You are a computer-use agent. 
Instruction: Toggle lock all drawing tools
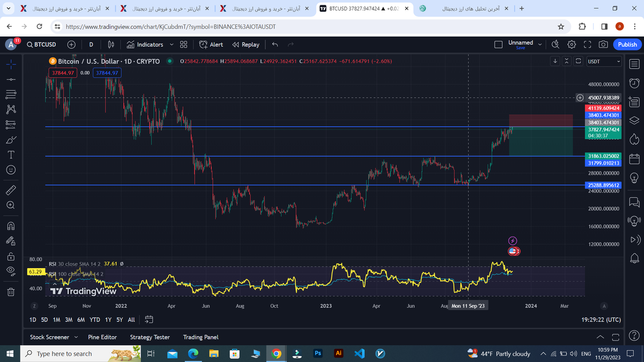pyautogui.click(x=11, y=256)
